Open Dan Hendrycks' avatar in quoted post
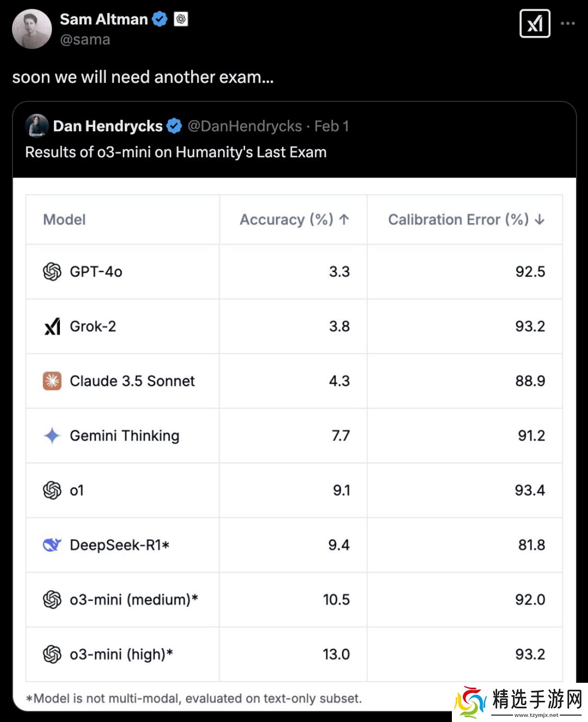Image resolution: width=588 pixels, height=722 pixels. coord(37,126)
